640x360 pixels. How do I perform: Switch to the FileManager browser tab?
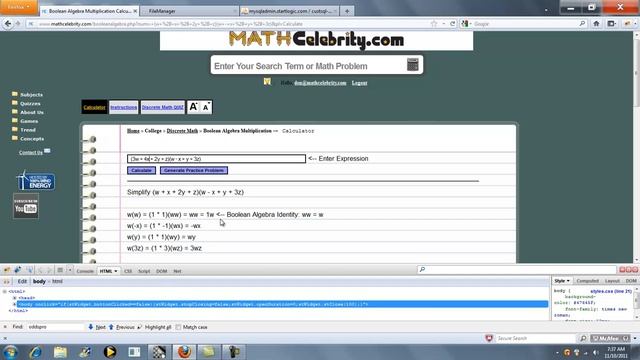pyautogui.click(x=189, y=11)
